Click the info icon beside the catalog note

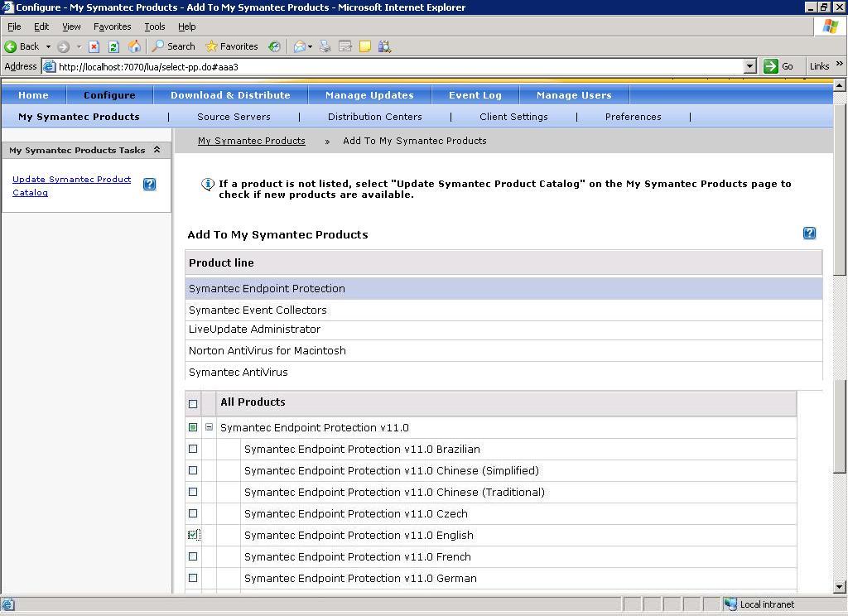[208, 185]
